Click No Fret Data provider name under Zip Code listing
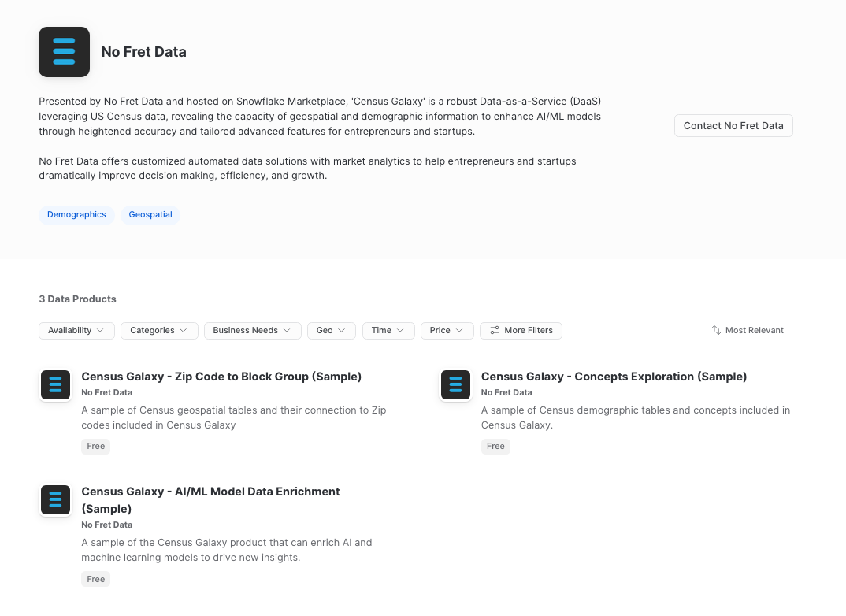 click(107, 393)
